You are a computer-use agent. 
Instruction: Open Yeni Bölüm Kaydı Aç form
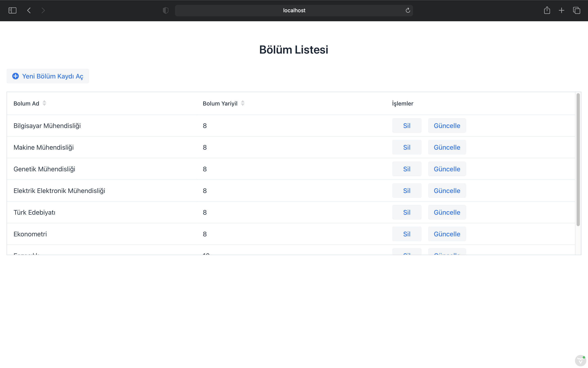tap(48, 76)
